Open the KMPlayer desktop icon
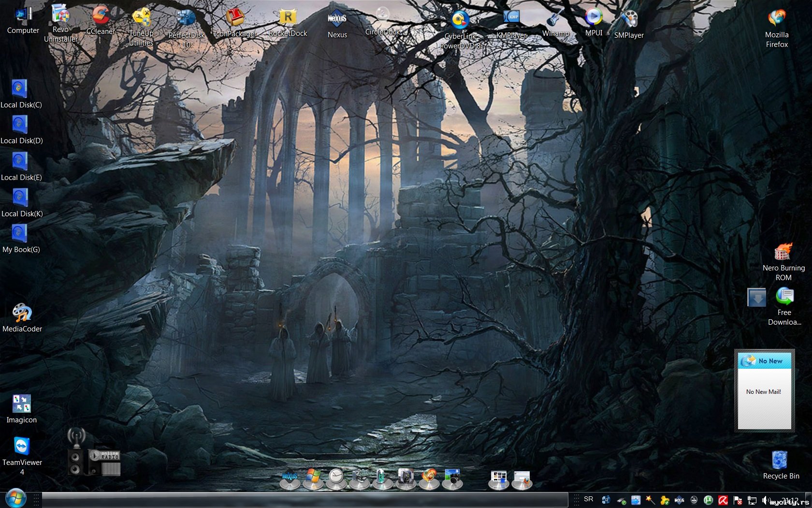812x508 pixels. tap(511, 24)
